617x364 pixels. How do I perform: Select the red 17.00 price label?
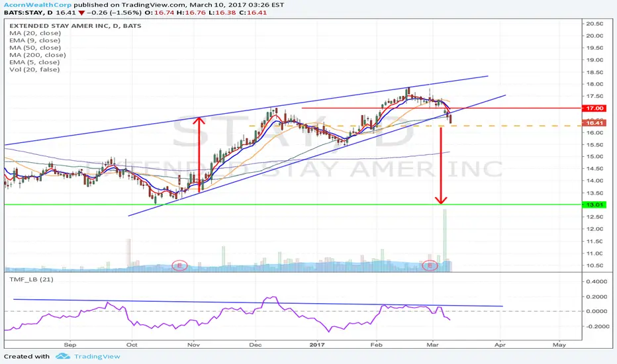tap(594, 109)
